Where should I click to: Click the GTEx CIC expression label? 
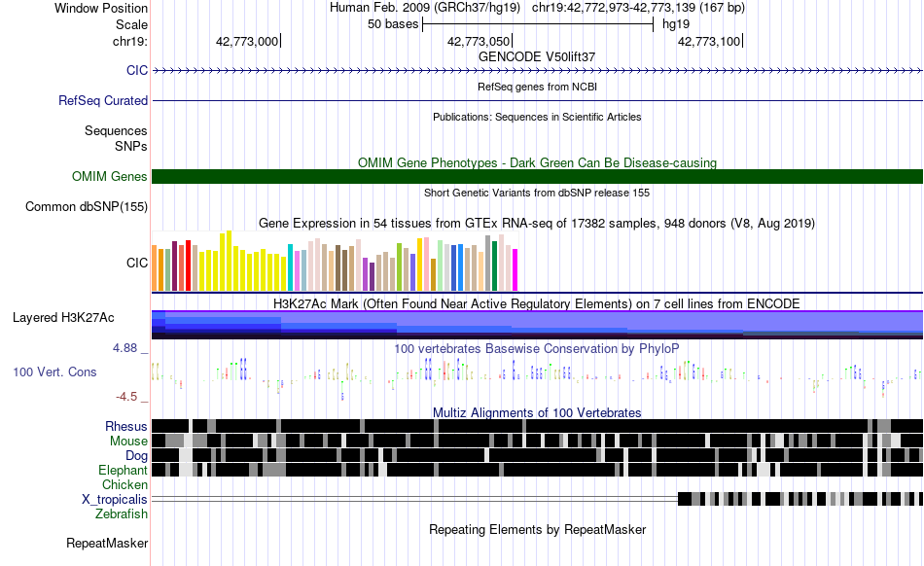[x=137, y=263]
